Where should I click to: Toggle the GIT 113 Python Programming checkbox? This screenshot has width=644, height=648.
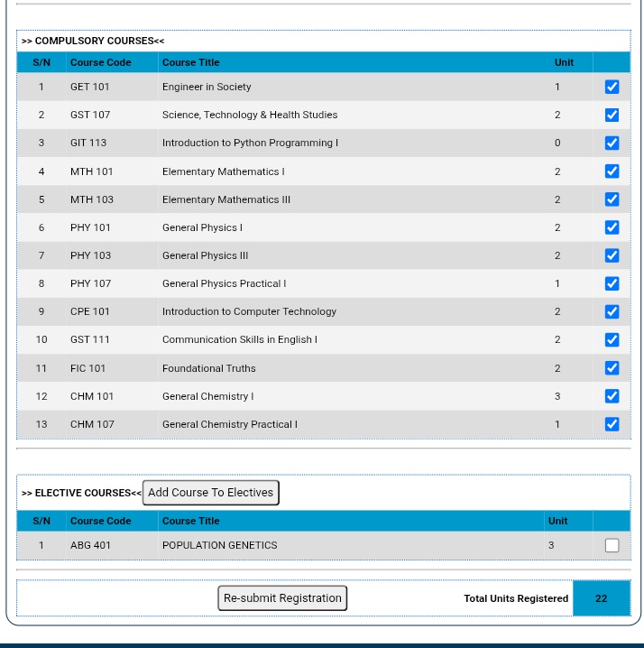click(x=612, y=143)
